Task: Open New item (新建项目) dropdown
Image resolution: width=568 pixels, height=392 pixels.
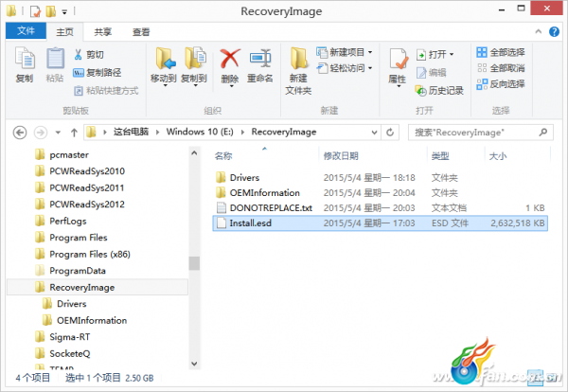Action: click(345, 52)
